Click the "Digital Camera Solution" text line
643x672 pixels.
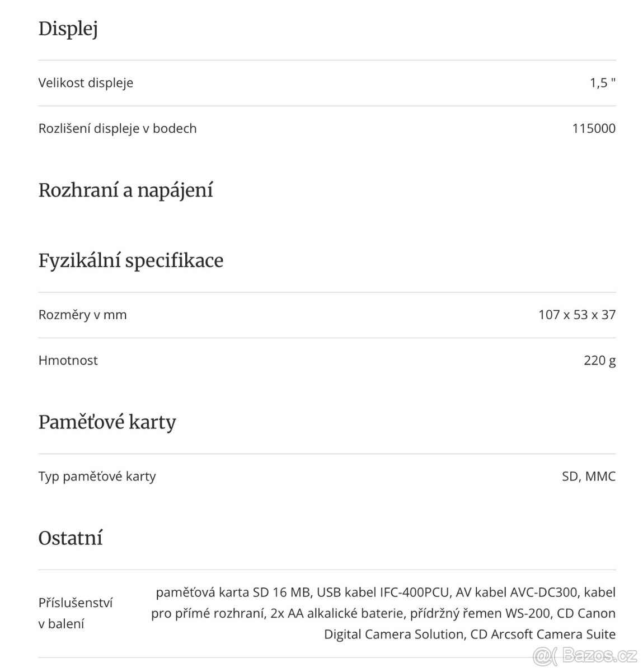click(x=470, y=634)
